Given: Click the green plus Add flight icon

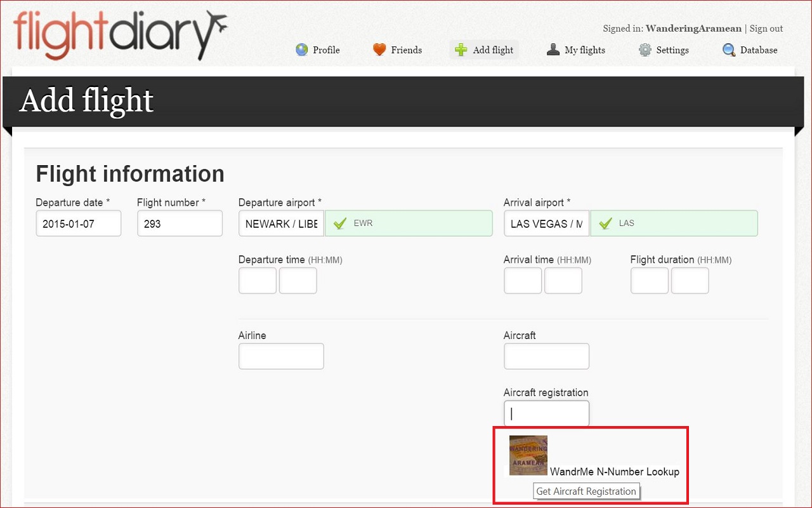Looking at the screenshot, I should (x=461, y=50).
